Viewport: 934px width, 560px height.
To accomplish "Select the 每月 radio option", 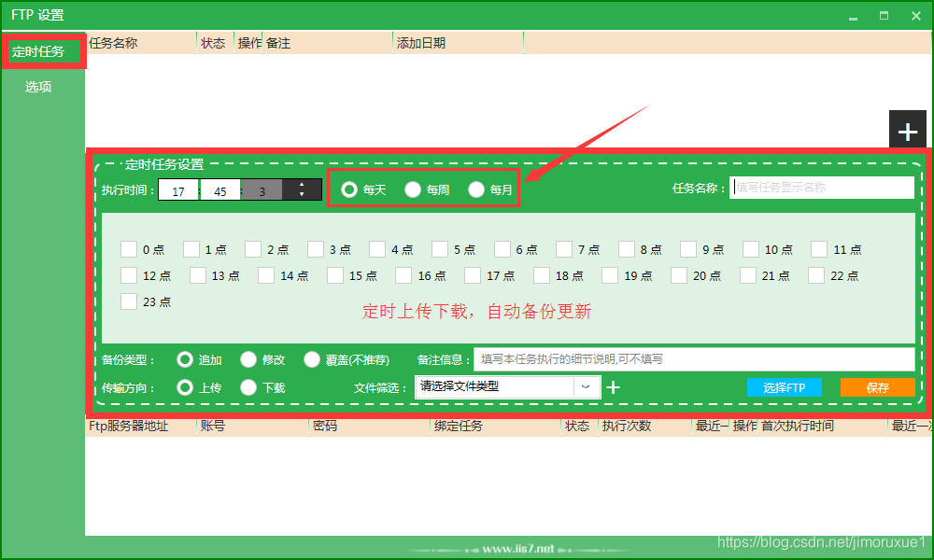I will (x=476, y=189).
